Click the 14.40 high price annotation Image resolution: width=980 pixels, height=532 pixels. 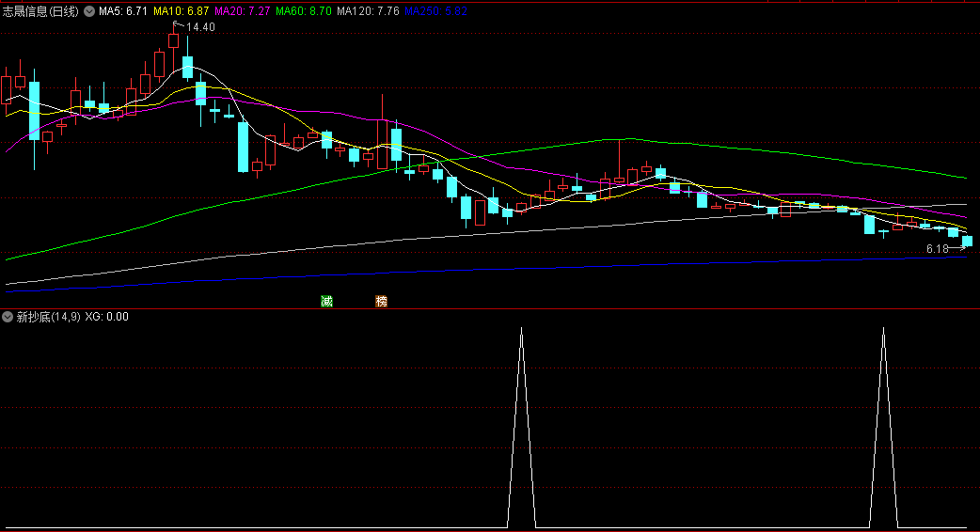[200, 27]
